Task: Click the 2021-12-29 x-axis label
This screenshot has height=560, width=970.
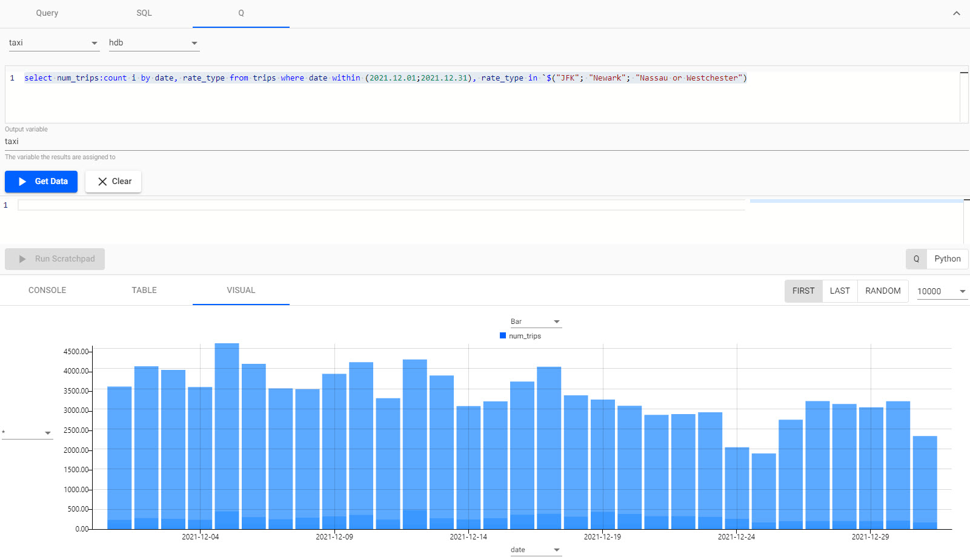Action: click(x=871, y=537)
